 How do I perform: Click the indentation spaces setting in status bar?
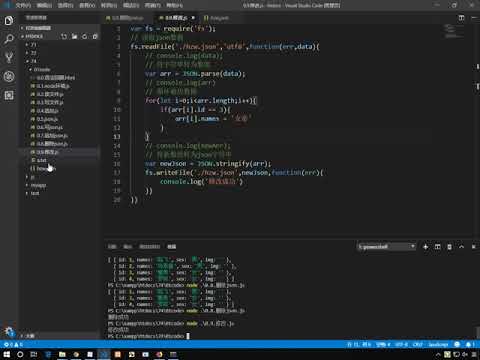click(x=383, y=344)
